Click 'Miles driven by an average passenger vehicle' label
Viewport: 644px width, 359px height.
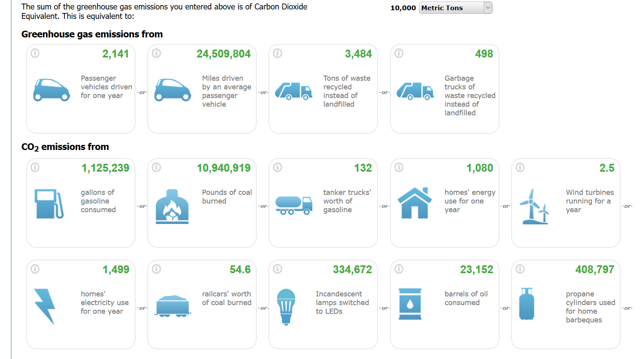[227, 91]
